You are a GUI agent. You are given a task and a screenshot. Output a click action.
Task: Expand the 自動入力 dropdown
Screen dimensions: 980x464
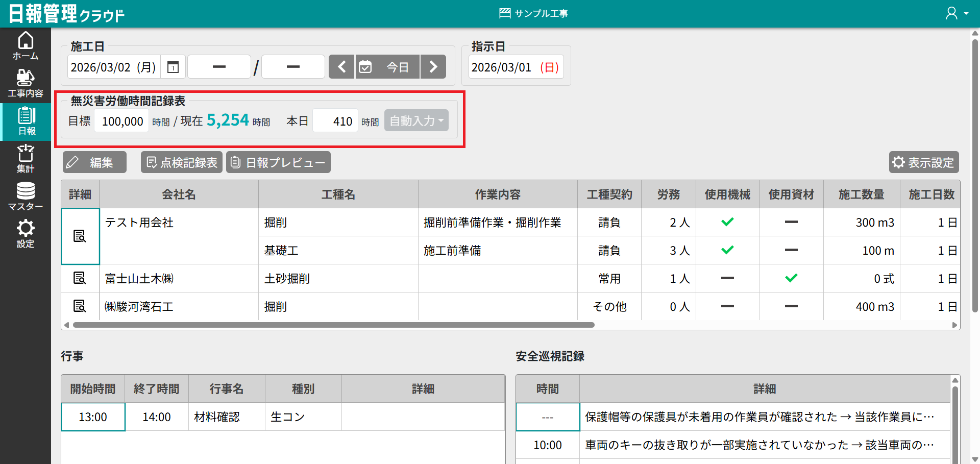(x=416, y=121)
